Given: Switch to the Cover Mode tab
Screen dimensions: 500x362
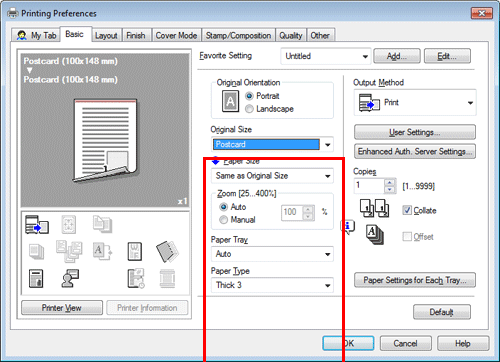Looking at the screenshot, I should tap(176, 35).
